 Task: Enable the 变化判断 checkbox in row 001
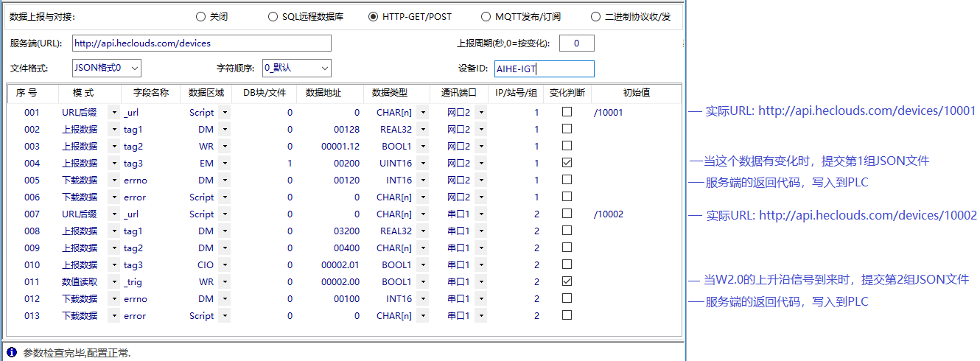[x=567, y=112]
